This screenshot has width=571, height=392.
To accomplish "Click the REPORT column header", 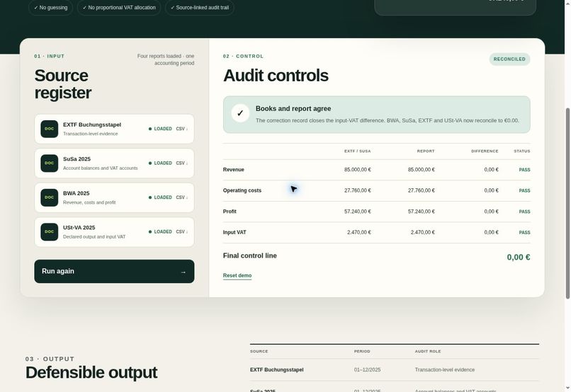I will (426, 151).
